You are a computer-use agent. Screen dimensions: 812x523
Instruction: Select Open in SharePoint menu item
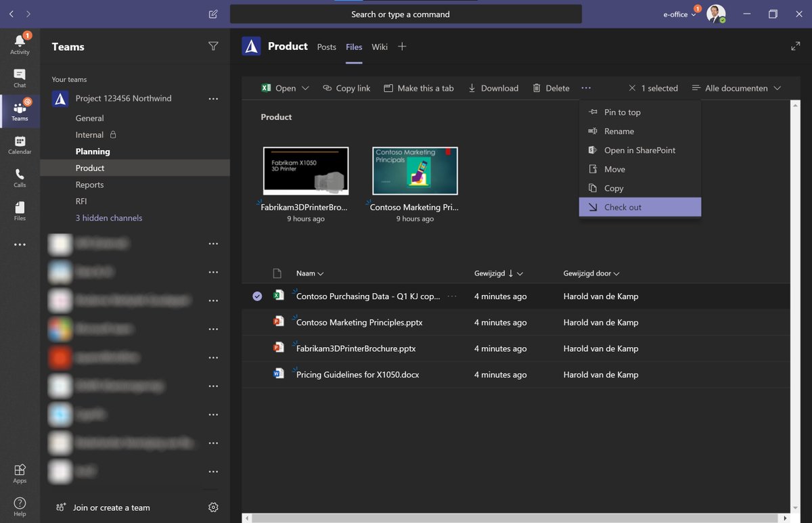coord(640,150)
